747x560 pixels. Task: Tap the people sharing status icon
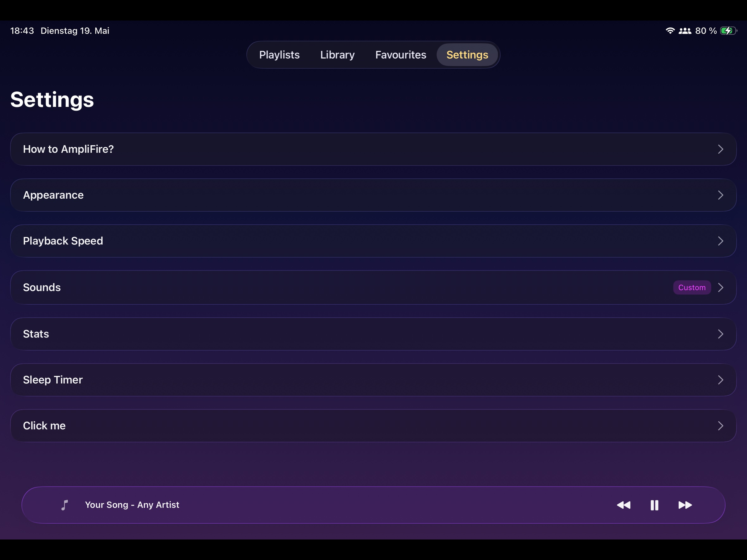tap(685, 31)
